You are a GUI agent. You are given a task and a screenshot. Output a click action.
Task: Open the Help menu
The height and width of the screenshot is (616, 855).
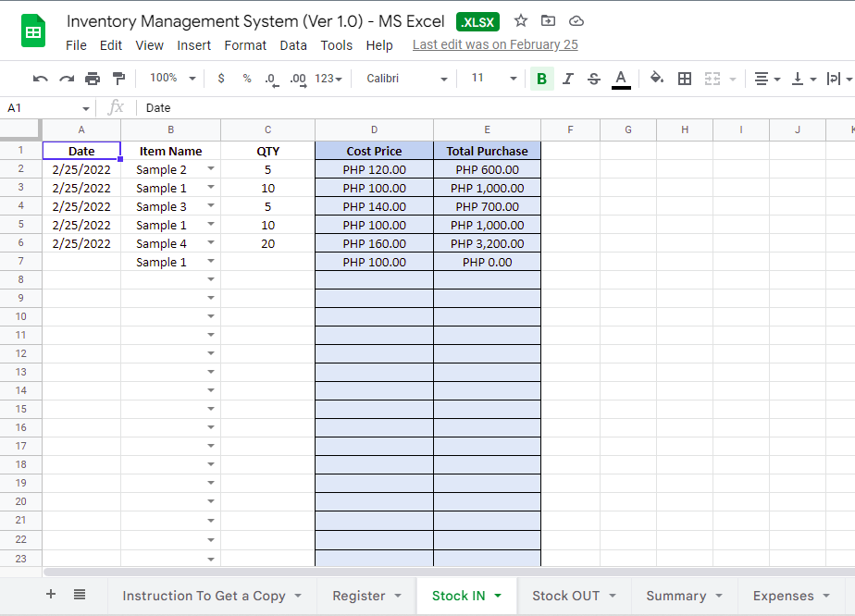tap(379, 45)
